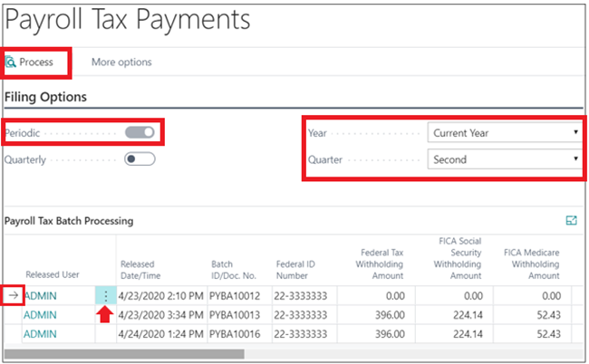Sort by Federal ID Number column header
This screenshot has width=589, height=364.
(x=295, y=270)
